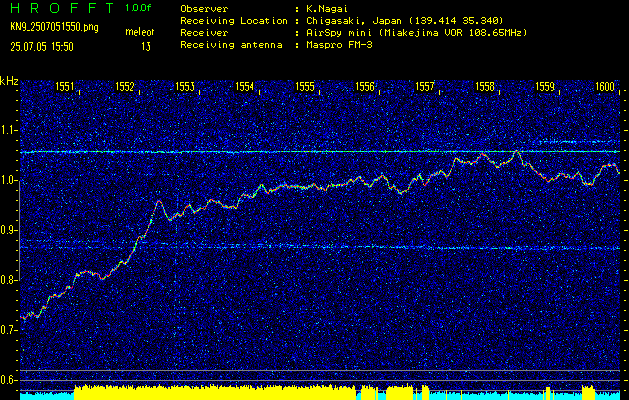Select the file name KN9_2507051550.png

[54, 27]
